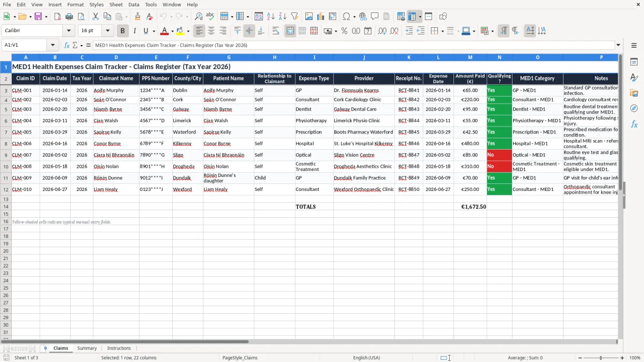Insert a comment bubble

375,17
